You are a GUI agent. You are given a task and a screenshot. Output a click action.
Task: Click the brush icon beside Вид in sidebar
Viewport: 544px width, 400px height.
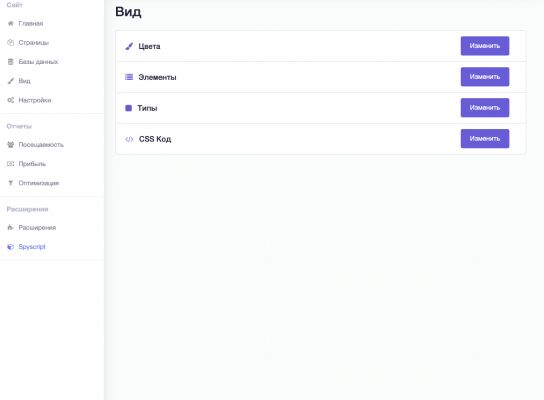coord(11,81)
